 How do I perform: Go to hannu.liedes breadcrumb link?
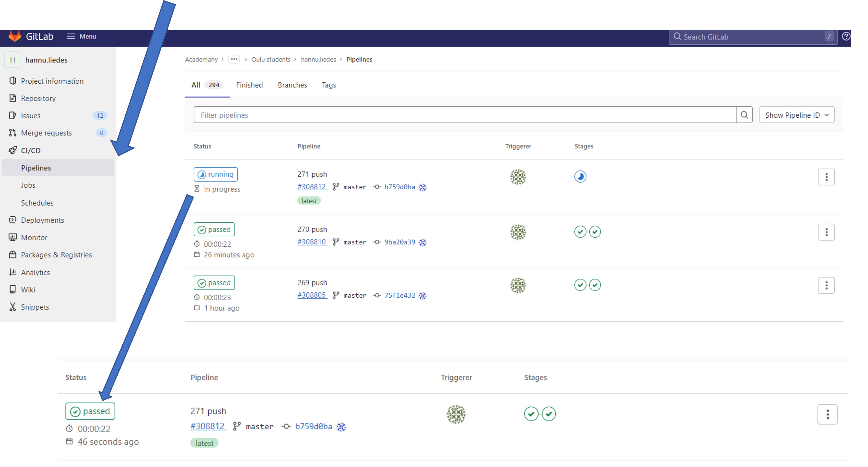tap(318, 59)
